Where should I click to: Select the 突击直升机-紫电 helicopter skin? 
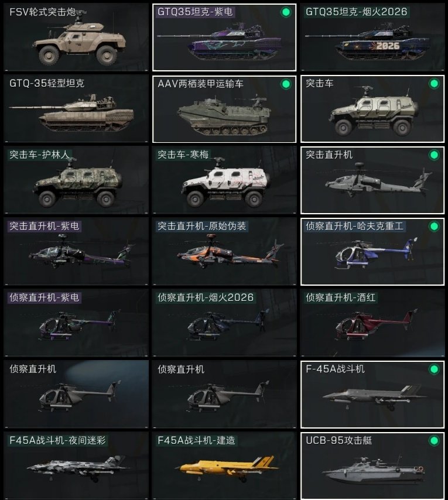(x=76, y=252)
